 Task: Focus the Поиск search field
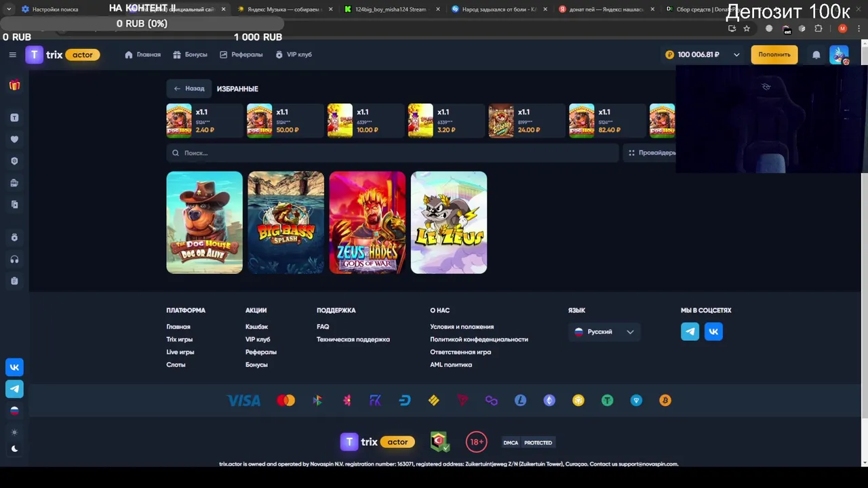[393, 153]
